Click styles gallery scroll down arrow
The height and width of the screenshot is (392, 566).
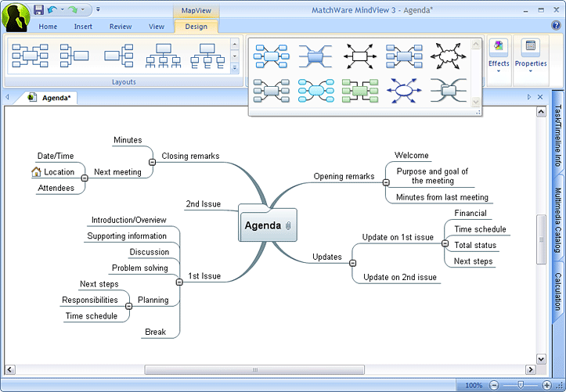click(x=476, y=102)
